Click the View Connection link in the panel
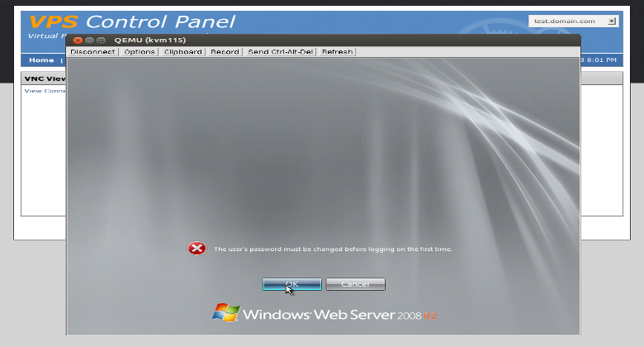This screenshot has height=347, width=644. pos(45,91)
